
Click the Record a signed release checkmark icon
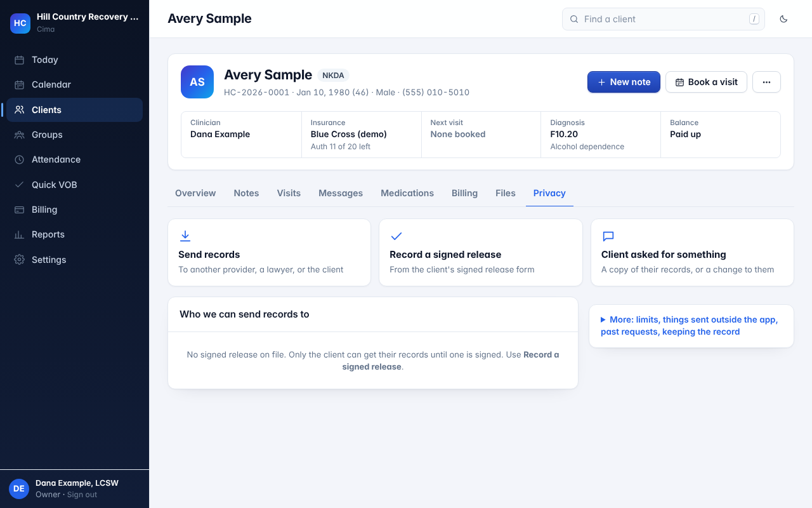click(396, 236)
